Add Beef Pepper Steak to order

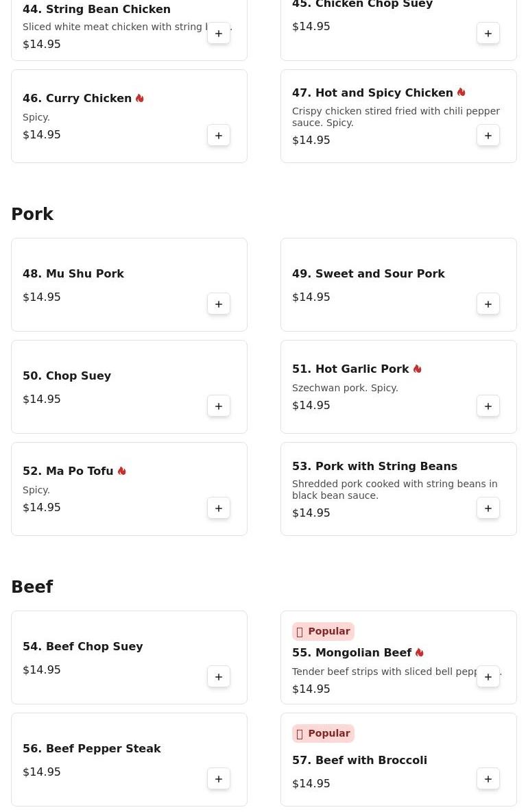(219, 779)
